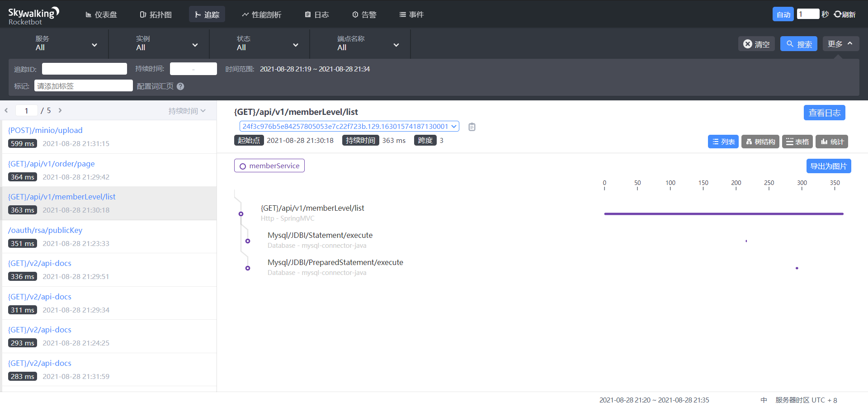Select the {POST}/minio/upload trace

45,130
